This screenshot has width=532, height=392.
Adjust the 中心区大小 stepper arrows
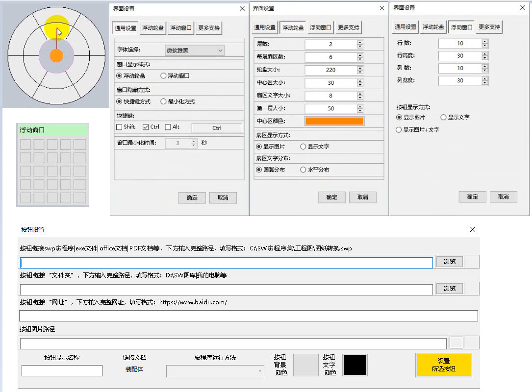pos(360,83)
